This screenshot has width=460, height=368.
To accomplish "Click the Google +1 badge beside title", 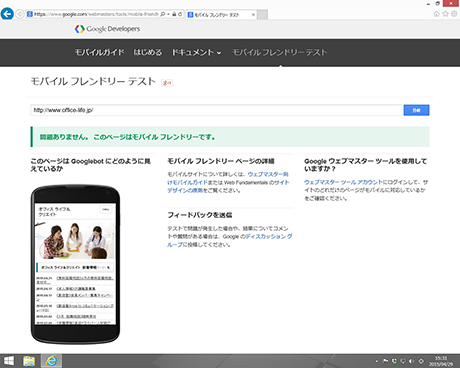I will click(x=167, y=83).
